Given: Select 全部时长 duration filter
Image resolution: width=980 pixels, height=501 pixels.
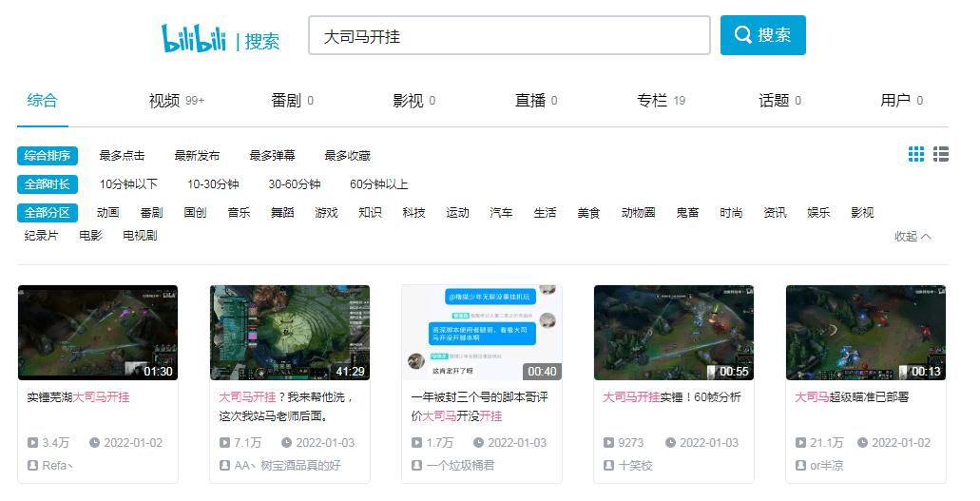Looking at the screenshot, I should 48,184.
